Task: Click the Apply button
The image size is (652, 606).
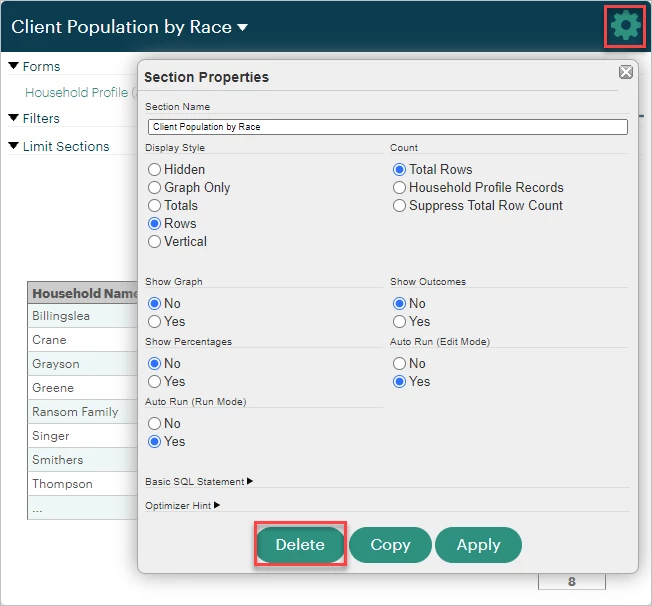Action: coord(478,544)
